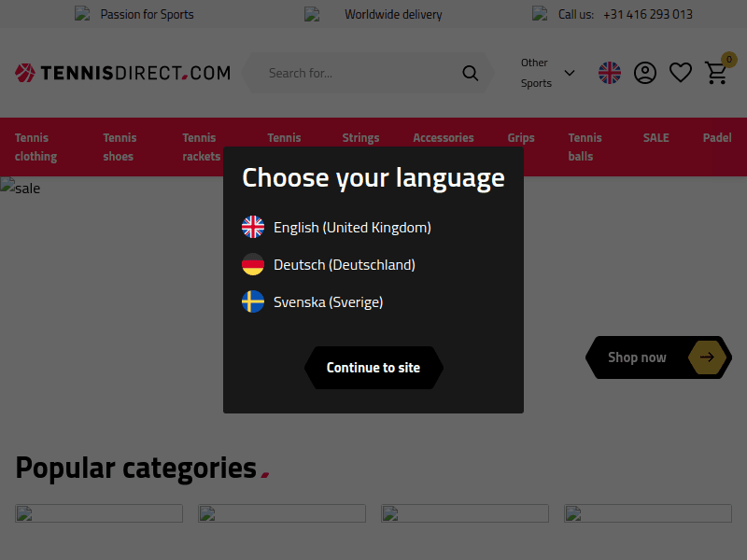Open the shopping cart icon
The height and width of the screenshot is (560, 747).
coord(716,73)
